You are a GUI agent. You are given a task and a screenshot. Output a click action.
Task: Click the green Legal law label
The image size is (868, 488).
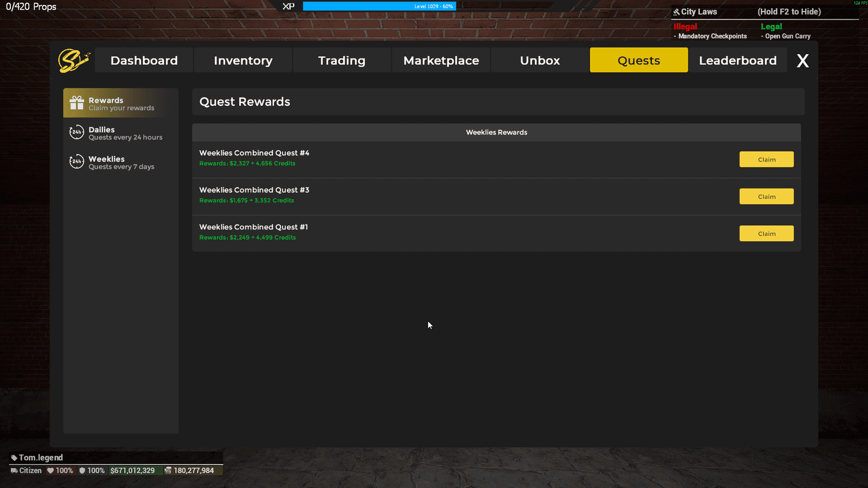coord(771,27)
